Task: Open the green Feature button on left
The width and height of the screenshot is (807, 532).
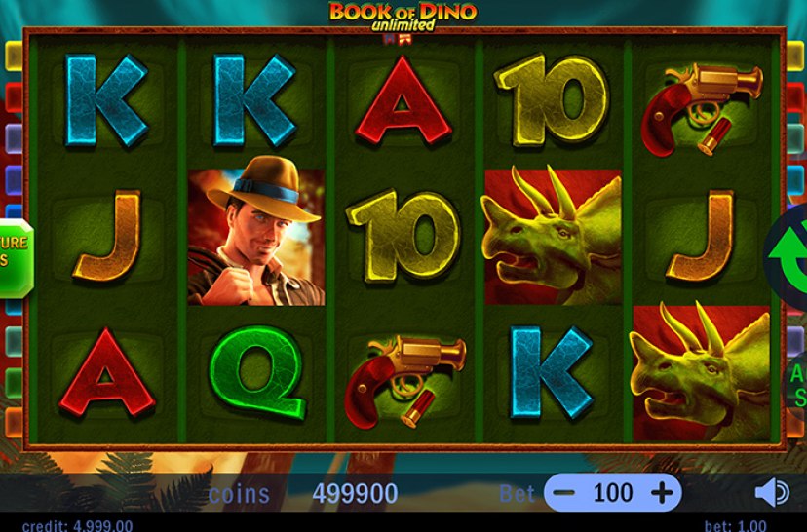Action: [x=16, y=259]
